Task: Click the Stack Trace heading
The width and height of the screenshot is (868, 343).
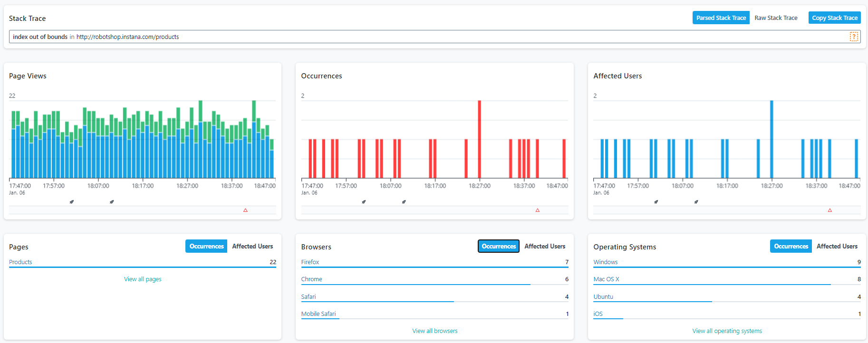Action: coord(27,18)
